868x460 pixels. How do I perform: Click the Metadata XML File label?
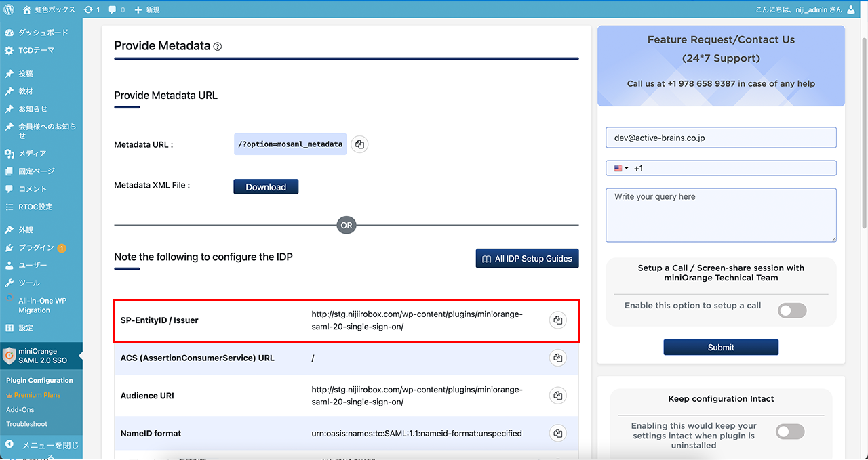pos(152,185)
